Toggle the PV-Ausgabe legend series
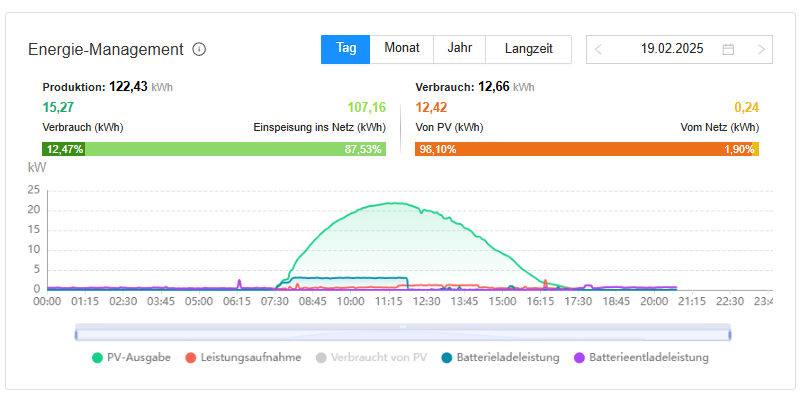 131,357
